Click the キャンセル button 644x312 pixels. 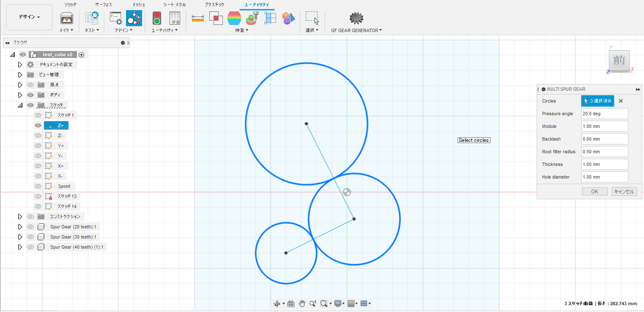[624, 191]
